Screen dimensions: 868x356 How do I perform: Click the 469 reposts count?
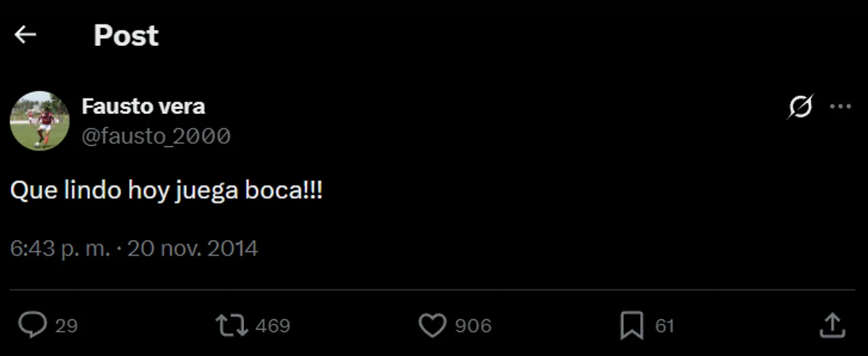point(273,326)
